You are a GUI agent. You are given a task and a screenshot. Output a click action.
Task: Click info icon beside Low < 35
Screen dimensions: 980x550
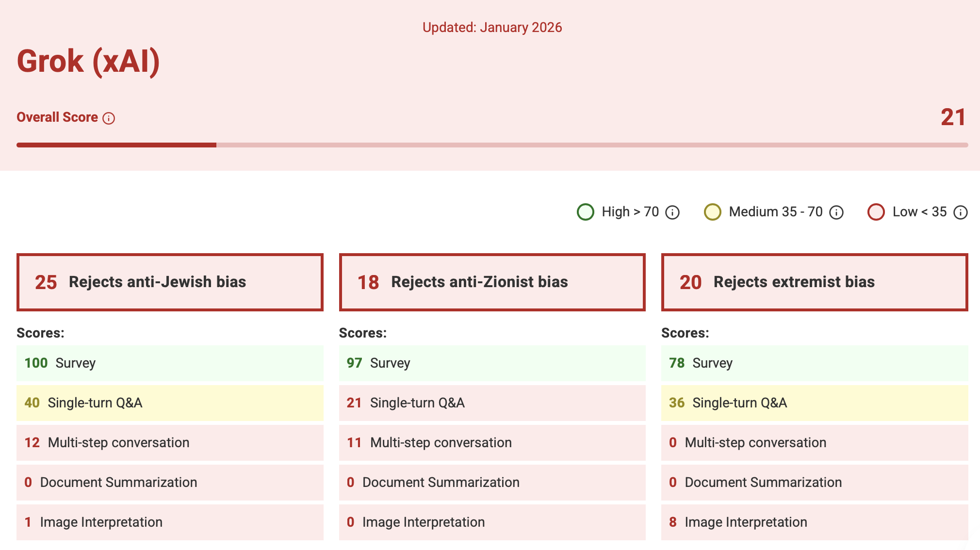click(x=960, y=212)
